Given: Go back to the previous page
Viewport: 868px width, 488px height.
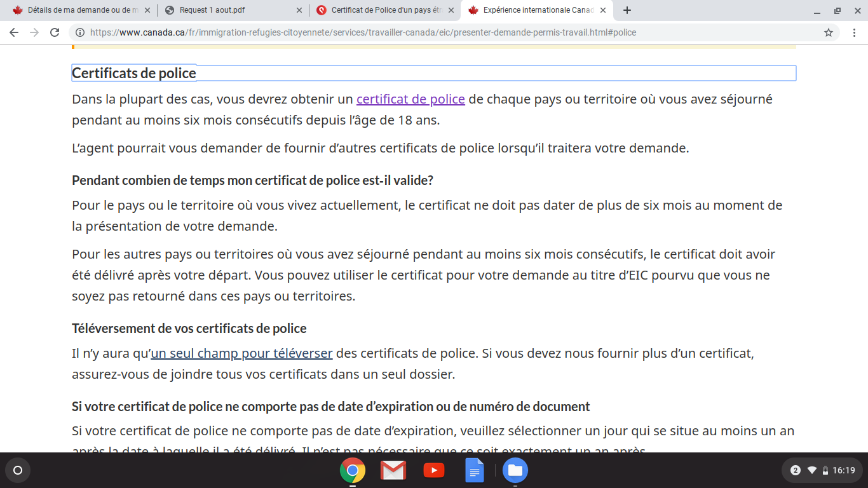Looking at the screenshot, I should coord(14,32).
